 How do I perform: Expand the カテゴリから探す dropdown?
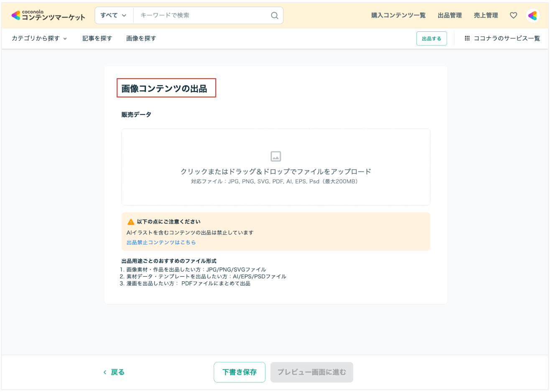point(36,38)
